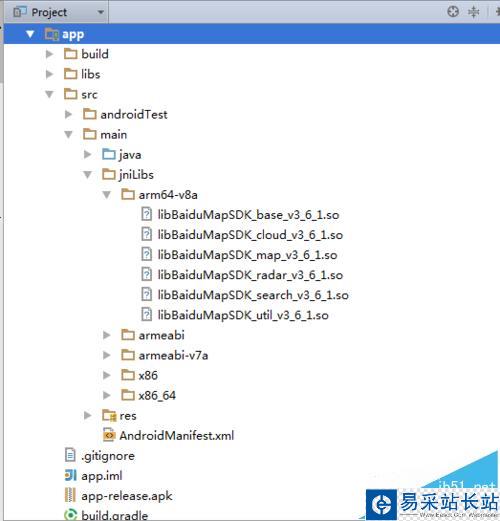This screenshot has height=521, width=500.
Task: Select libBaiduMapSDK_util_v3_6_1.so file name
Action: [x=243, y=315]
